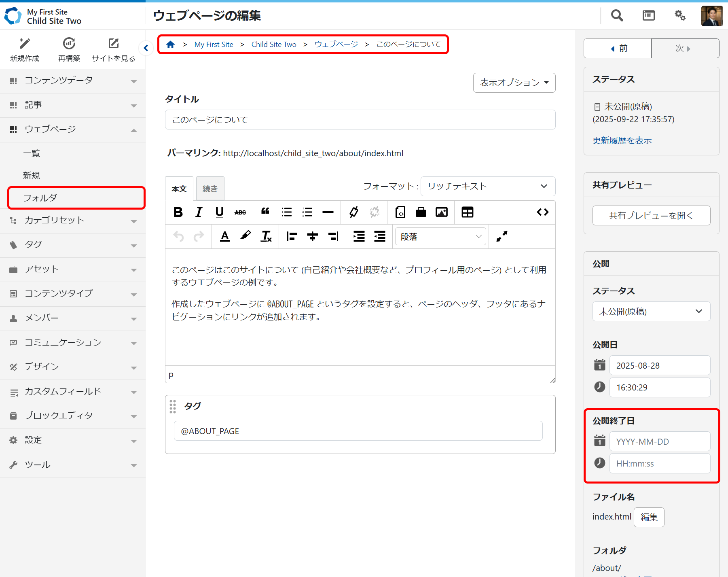The width and height of the screenshot is (728, 577).
Task: Open the insert image tool
Action: [441, 212]
